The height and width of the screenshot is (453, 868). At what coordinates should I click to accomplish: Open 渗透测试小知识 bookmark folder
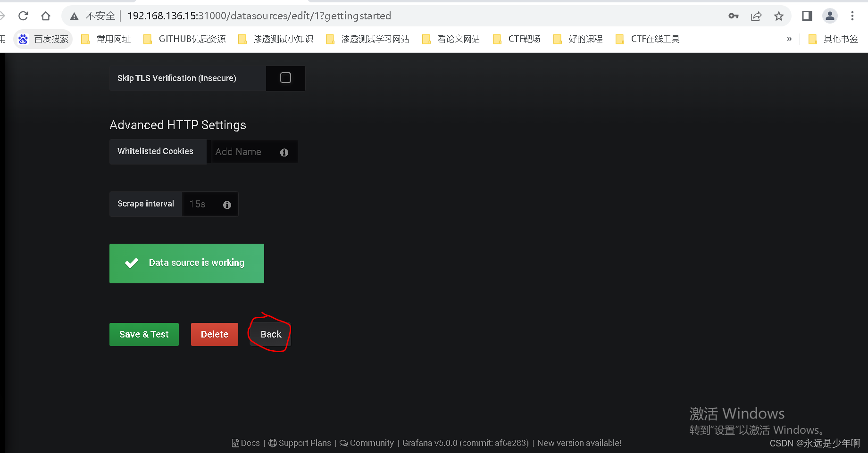pyautogui.click(x=276, y=39)
